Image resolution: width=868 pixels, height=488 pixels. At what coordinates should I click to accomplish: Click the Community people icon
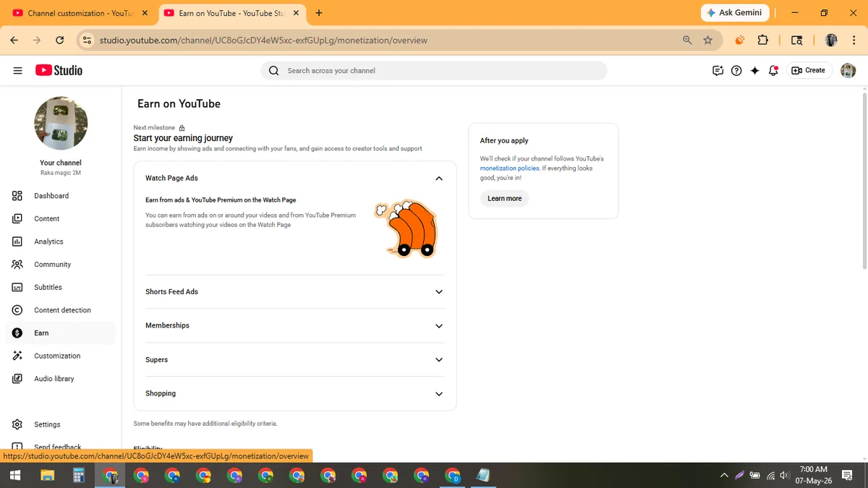pyautogui.click(x=17, y=265)
